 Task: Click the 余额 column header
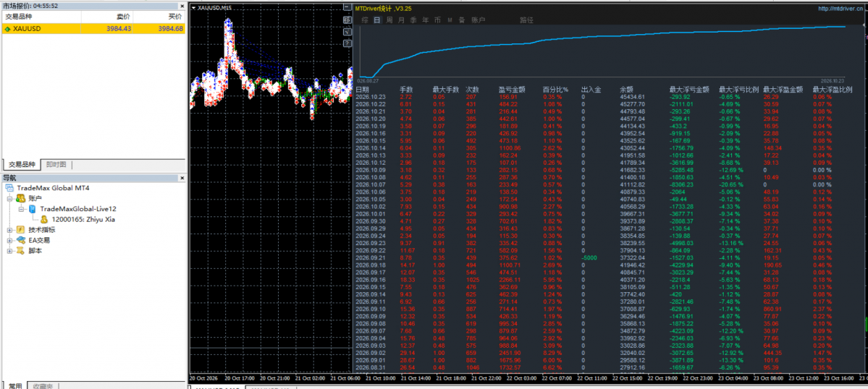(x=626, y=89)
